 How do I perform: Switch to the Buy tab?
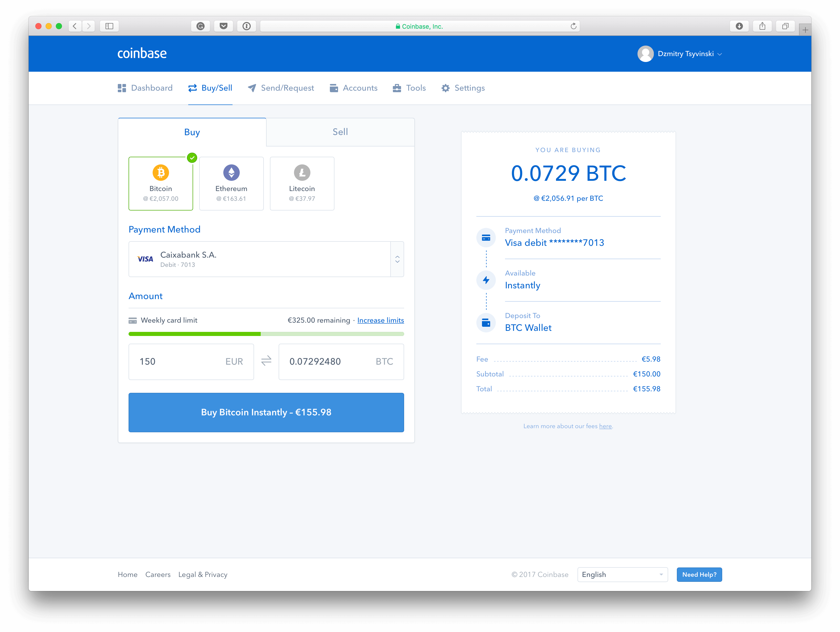(192, 132)
